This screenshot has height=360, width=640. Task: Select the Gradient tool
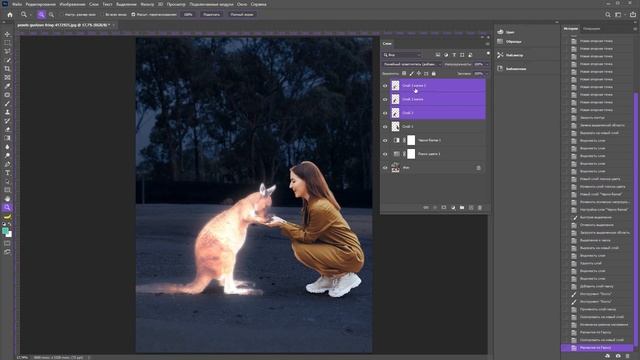click(x=7, y=138)
